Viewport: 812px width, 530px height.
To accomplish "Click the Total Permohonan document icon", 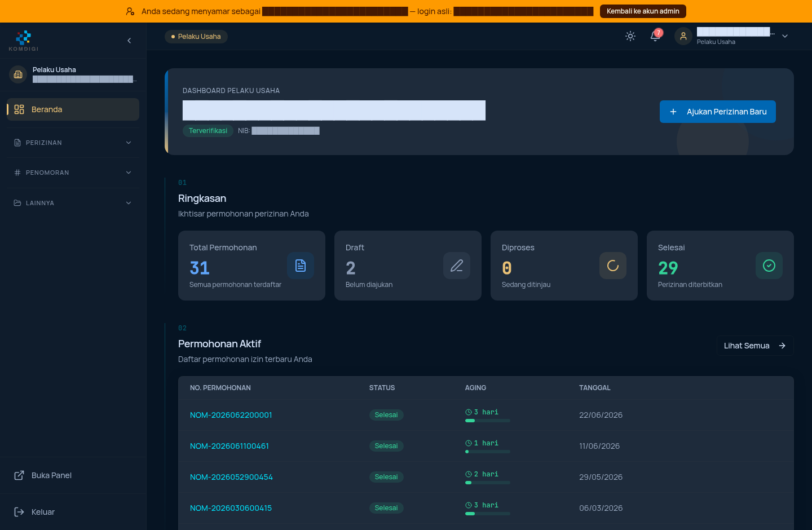I will [301, 266].
